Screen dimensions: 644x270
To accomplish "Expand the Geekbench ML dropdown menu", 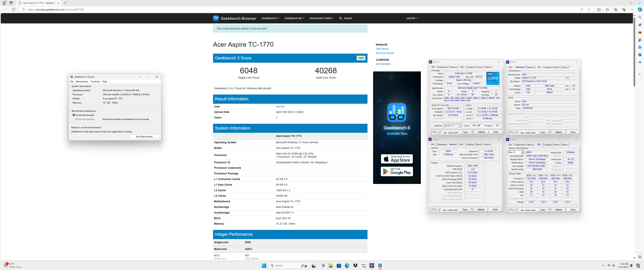I will pyautogui.click(x=294, y=18).
